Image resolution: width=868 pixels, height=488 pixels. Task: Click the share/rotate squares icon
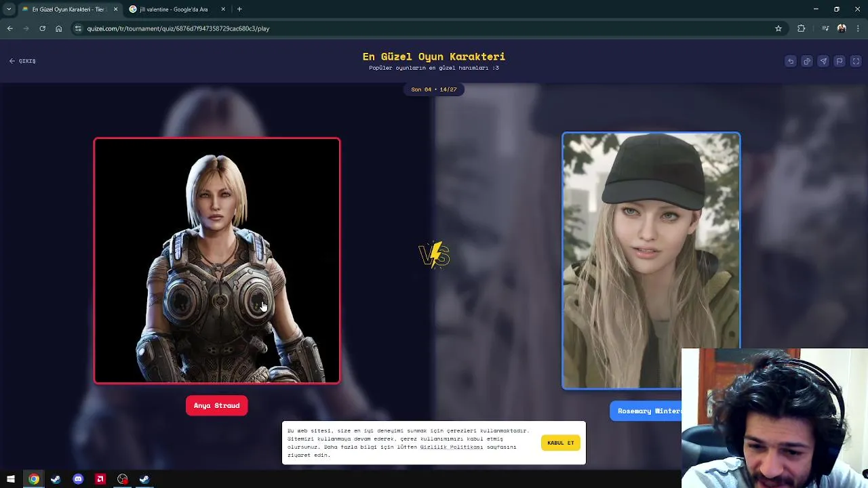point(807,61)
